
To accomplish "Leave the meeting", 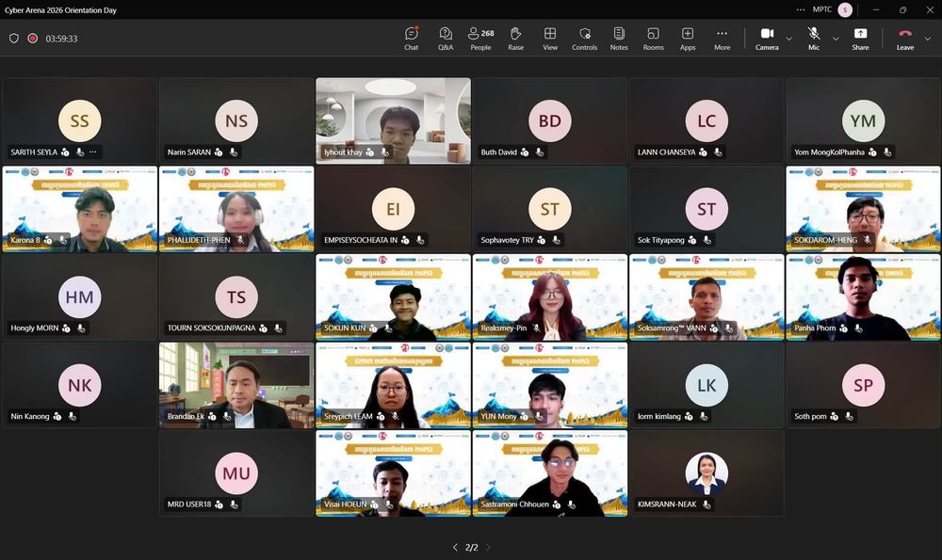I will tap(905, 39).
